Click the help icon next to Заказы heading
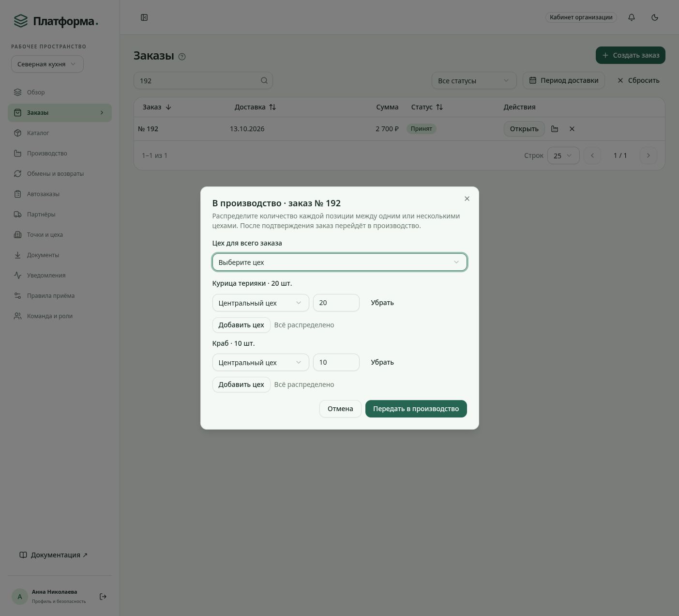 pyautogui.click(x=182, y=57)
